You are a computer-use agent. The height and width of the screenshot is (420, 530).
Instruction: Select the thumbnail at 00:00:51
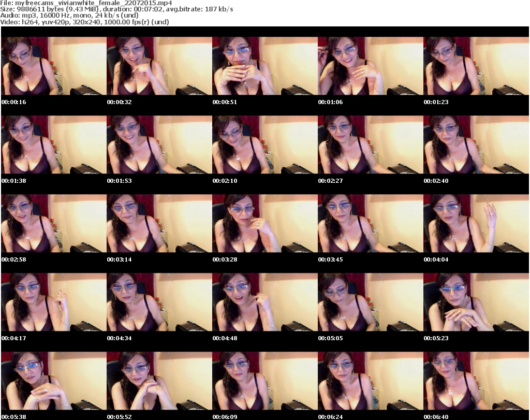click(265, 66)
